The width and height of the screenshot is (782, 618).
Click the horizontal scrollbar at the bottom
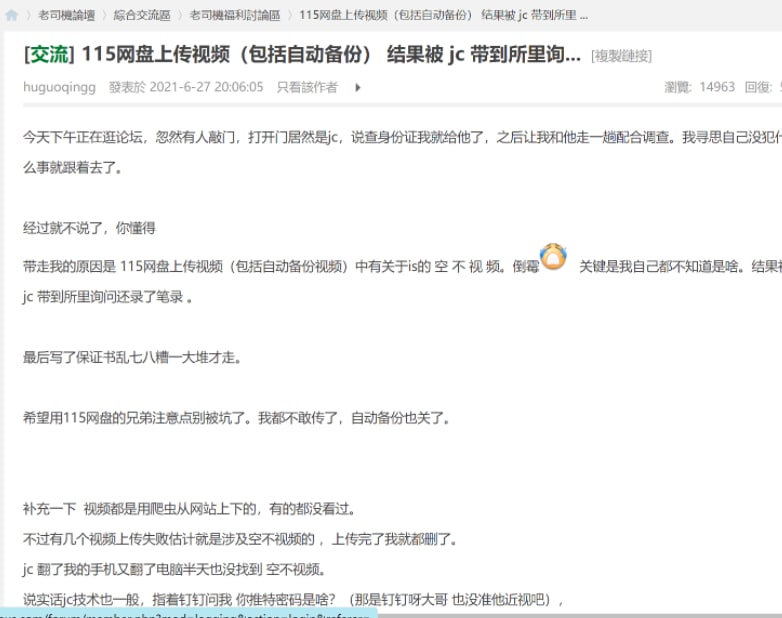tap(579, 616)
